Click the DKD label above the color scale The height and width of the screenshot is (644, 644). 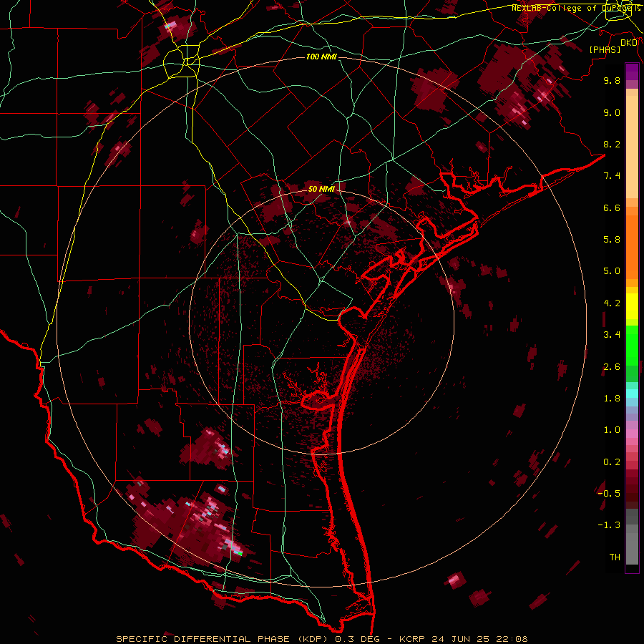click(629, 43)
